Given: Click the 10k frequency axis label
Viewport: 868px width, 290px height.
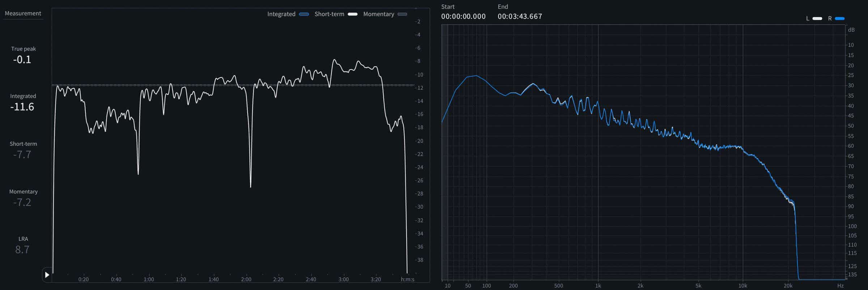Looking at the screenshot, I should pyautogui.click(x=743, y=286).
